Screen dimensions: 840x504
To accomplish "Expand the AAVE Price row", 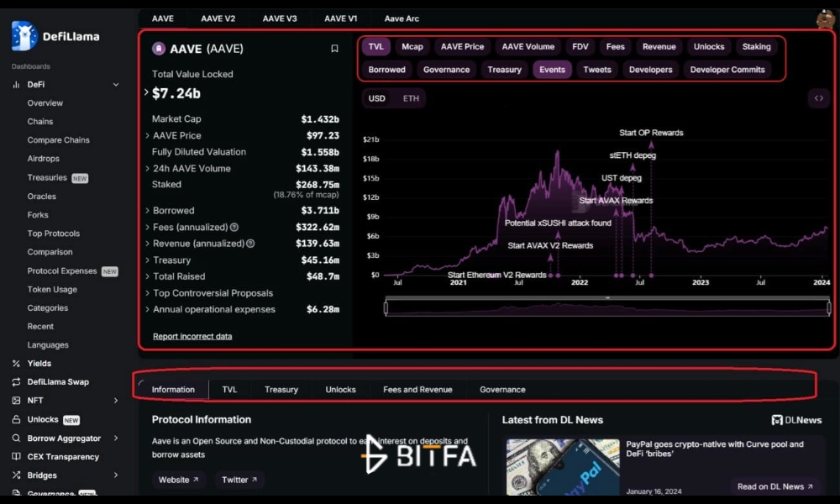I will point(147,136).
